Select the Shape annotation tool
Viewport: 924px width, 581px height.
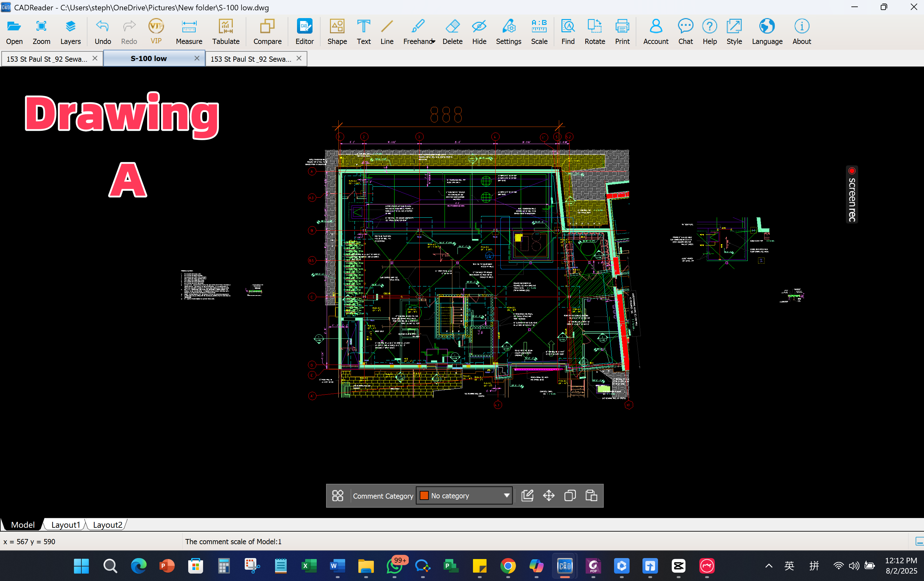[x=337, y=32]
